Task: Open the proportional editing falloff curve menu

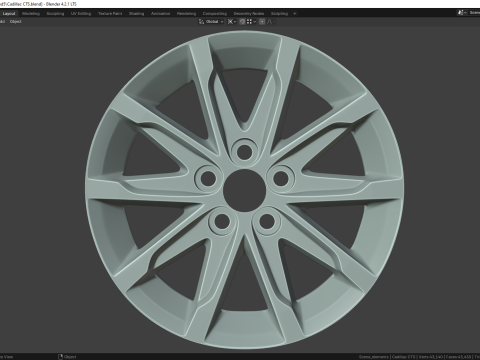Action: 271,22
